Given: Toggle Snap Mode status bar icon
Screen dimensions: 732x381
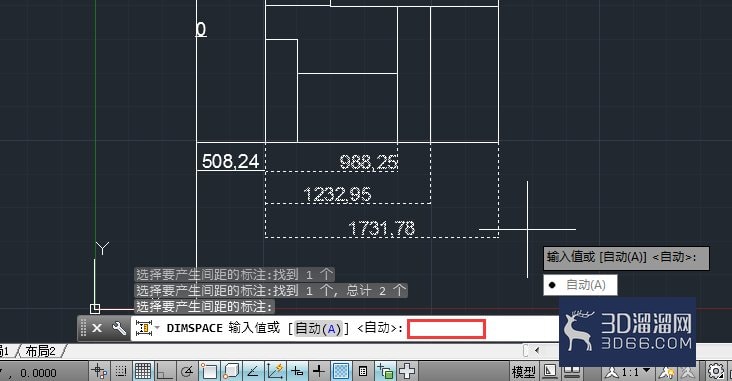Looking at the screenshot, I should point(121,371).
